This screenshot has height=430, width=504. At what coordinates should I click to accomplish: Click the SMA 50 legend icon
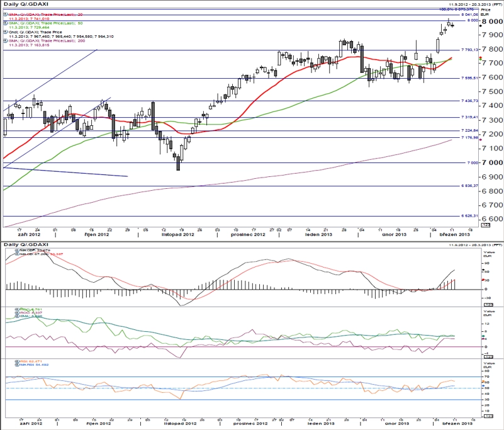tap(6, 23)
